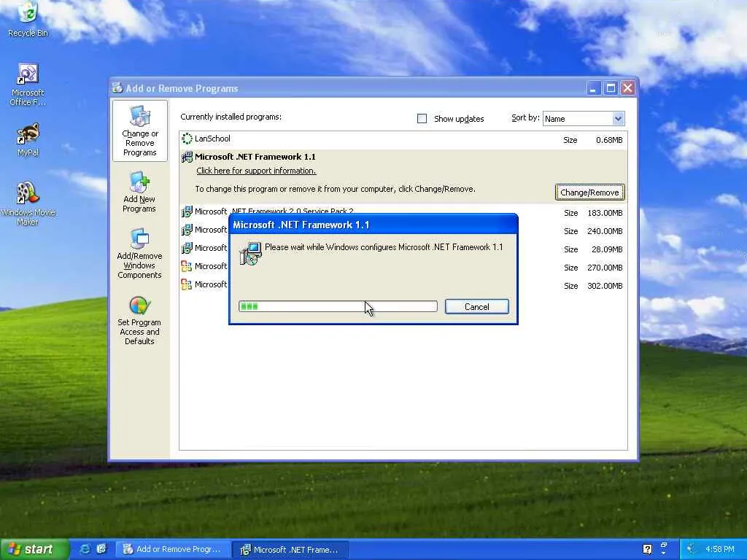Click program icon beside the 28.09MB entry
This screenshot has width=747, height=560.
point(187,248)
